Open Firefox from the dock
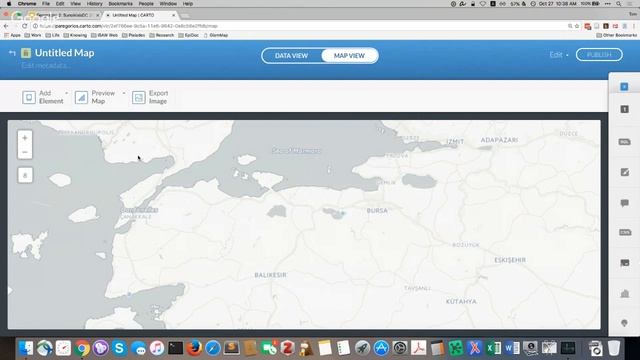Image resolution: width=640 pixels, height=360 pixels. pyautogui.click(x=194, y=348)
